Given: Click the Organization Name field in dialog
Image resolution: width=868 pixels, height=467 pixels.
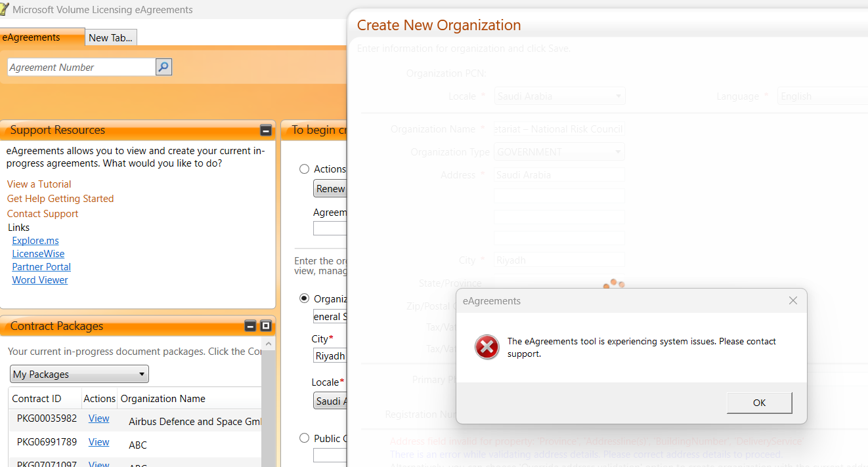Looking at the screenshot, I should click(x=559, y=129).
